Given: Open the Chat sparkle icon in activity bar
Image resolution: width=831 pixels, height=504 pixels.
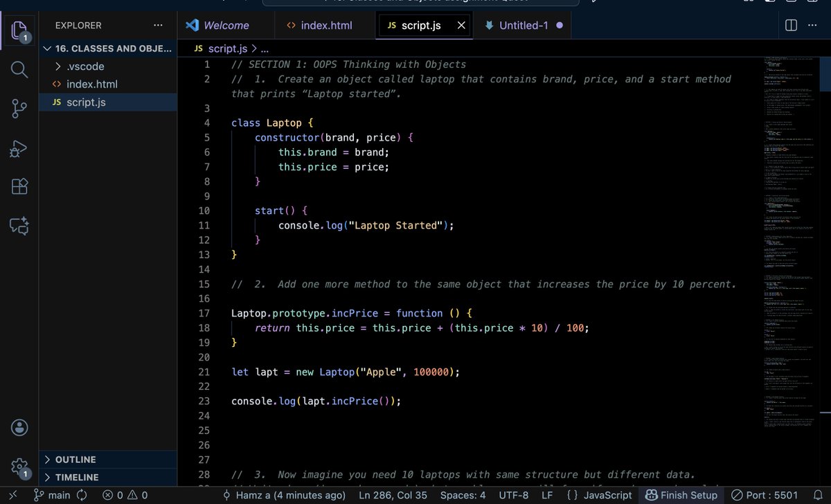Looking at the screenshot, I should 19,225.
